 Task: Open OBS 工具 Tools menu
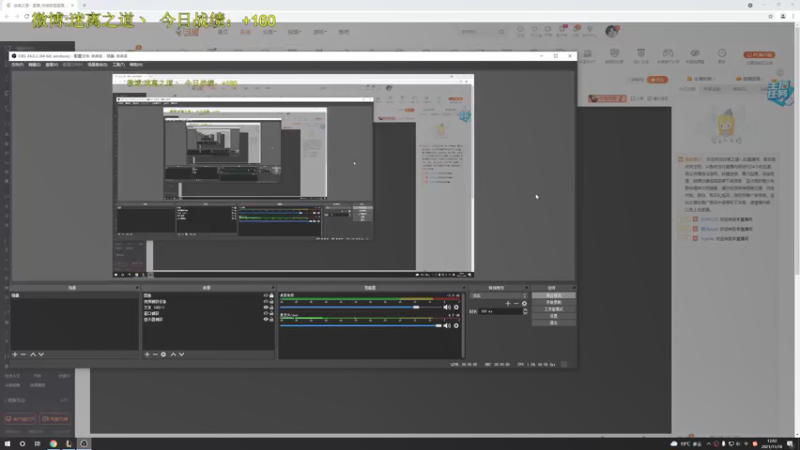pos(118,65)
